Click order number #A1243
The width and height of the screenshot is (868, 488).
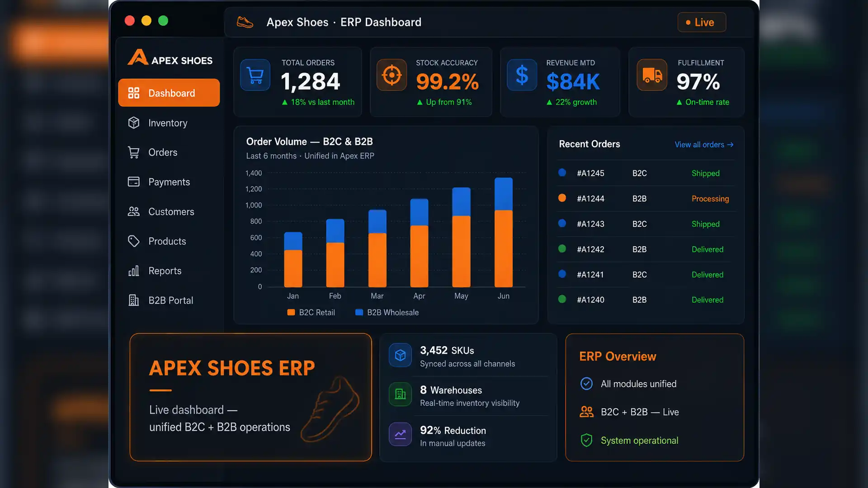[x=590, y=224]
